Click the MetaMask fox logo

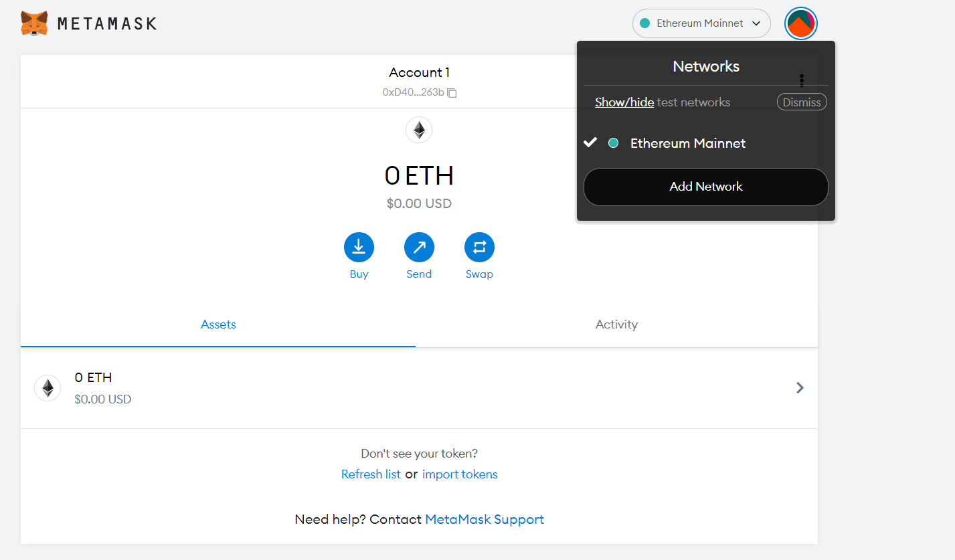pos(34,23)
